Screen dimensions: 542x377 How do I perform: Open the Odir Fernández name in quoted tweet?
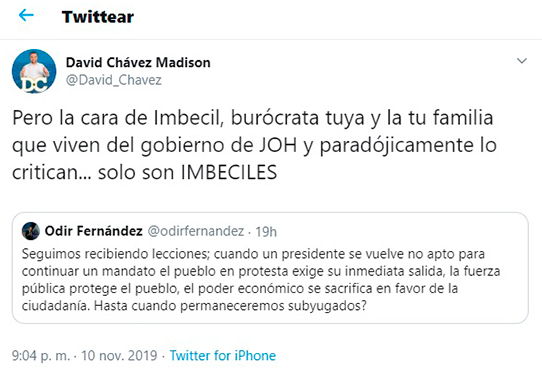94,231
